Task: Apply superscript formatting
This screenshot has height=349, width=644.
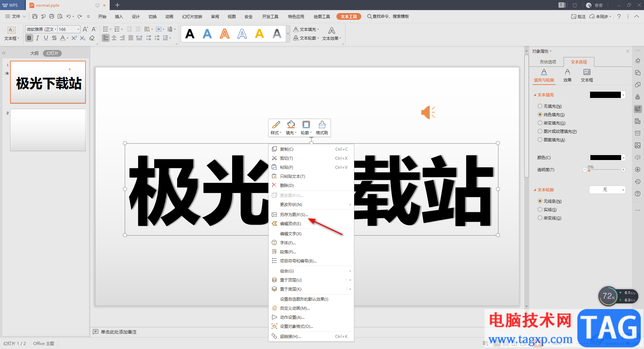Action: [x=74, y=38]
